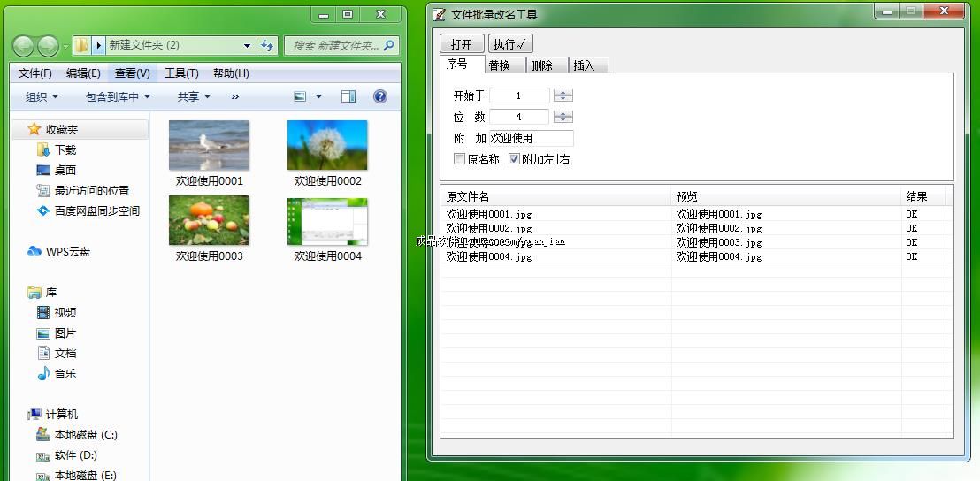Screen dimensions: 980x481
Task: Refresh the Explorer folder view
Action: pos(267,46)
